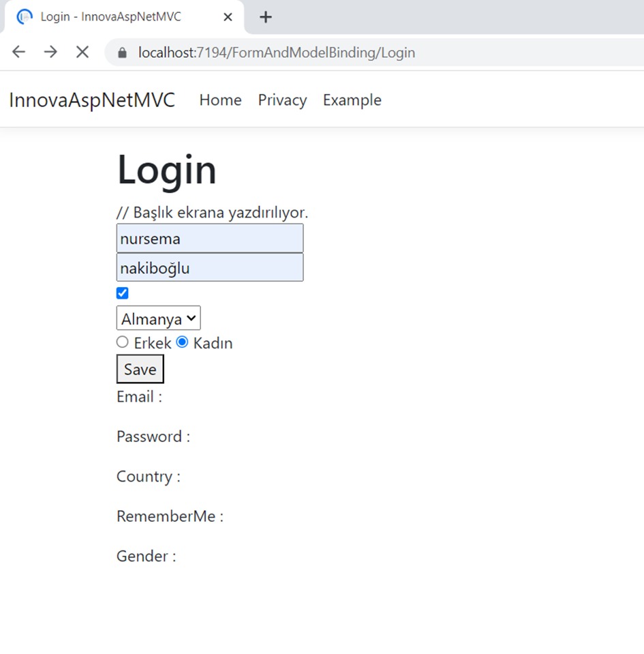Click the browser forward arrow
This screenshot has height=654, width=644.
(x=50, y=52)
